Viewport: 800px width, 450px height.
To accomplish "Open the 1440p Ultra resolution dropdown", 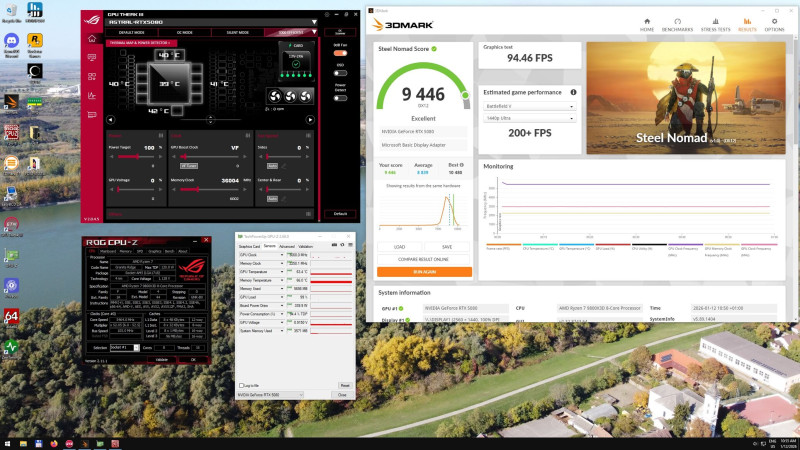I will pos(529,118).
